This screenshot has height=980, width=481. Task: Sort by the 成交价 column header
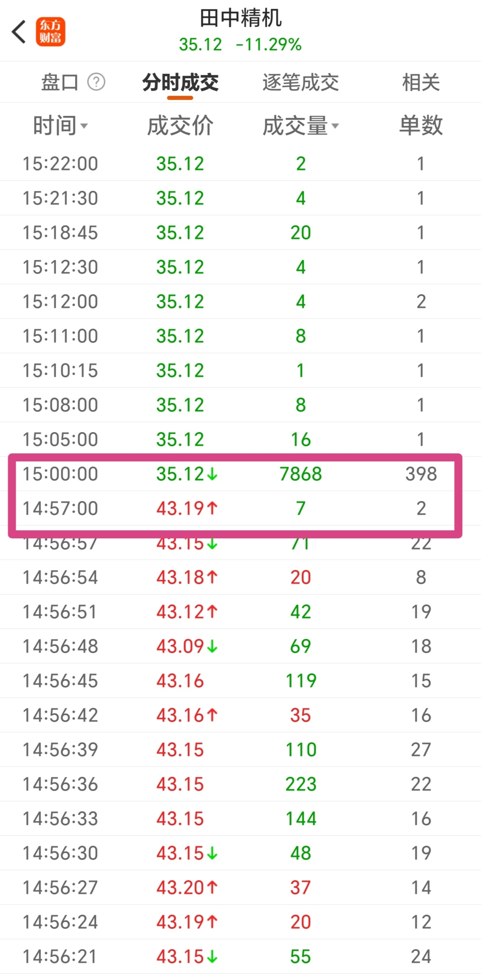pos(180,125)
